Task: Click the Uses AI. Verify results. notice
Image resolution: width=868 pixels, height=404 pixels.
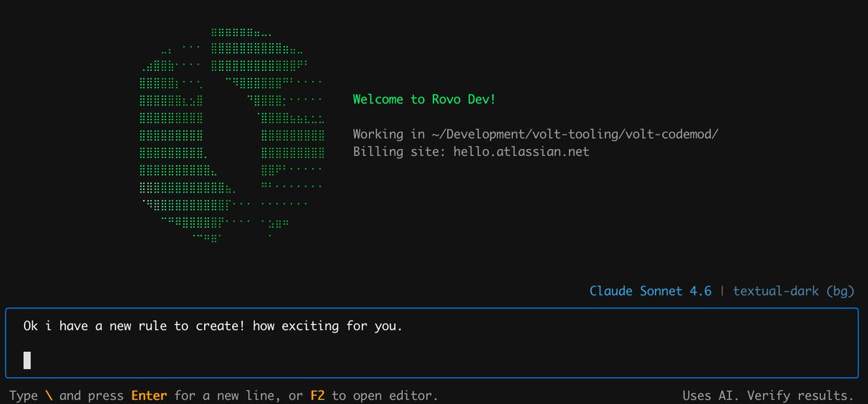Action: 768,396
